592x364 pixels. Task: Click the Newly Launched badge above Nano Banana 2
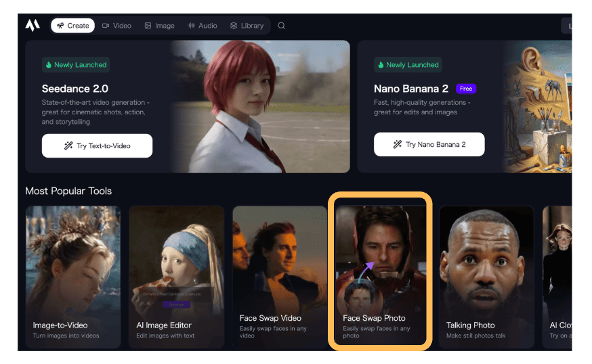(407, 65)
